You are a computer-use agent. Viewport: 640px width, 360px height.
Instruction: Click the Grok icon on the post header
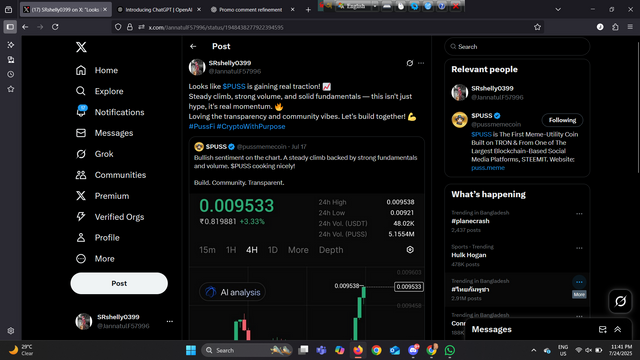pos(410,63)
